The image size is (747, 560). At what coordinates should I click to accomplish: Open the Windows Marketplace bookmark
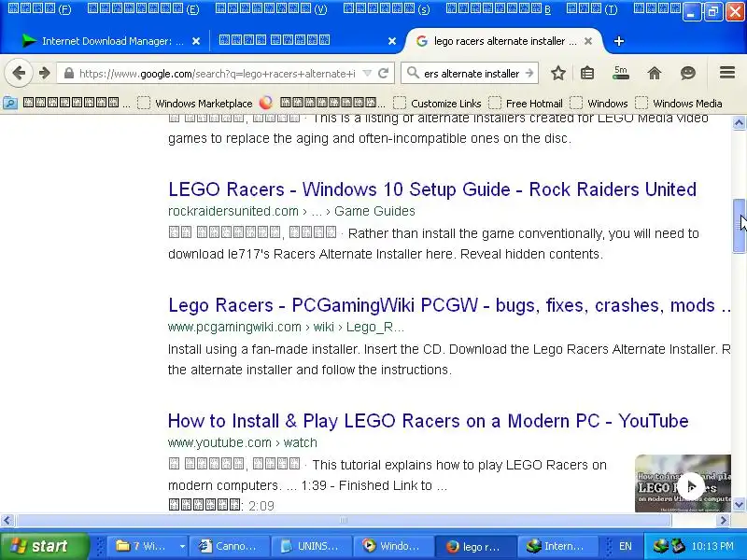195,103
